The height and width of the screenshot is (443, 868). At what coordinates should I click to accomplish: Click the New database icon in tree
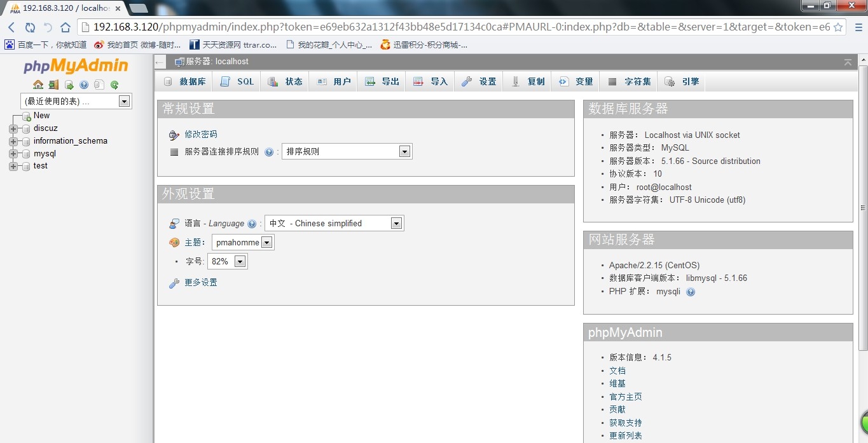(x=26, y=116)
